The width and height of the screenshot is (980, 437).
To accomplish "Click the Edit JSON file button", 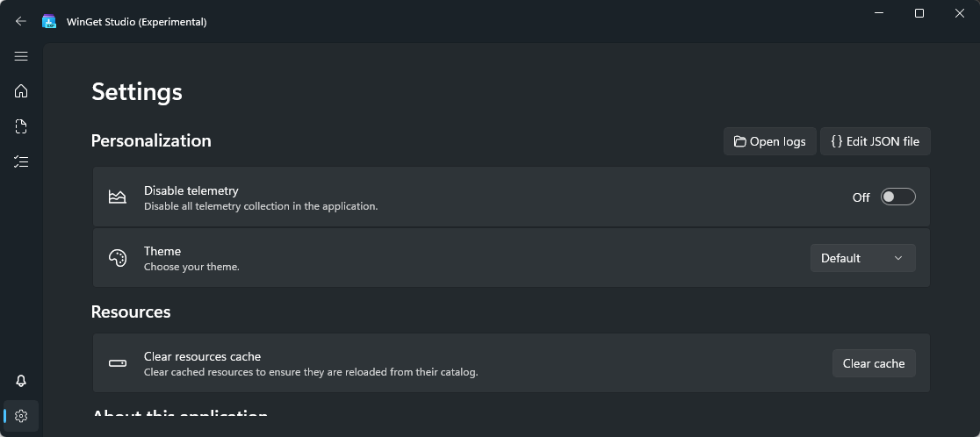I will click(875, 141).
